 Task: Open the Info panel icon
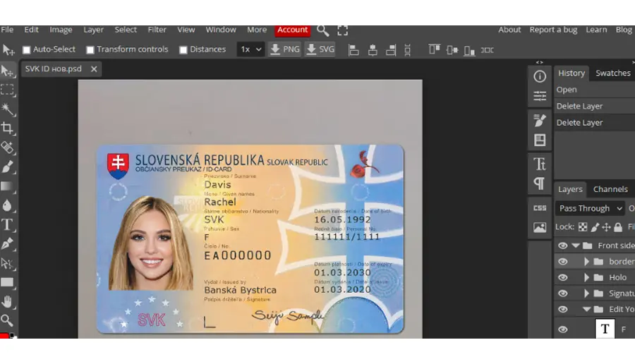tap(540, 76)
